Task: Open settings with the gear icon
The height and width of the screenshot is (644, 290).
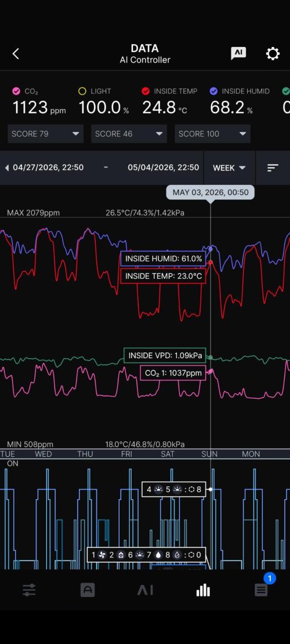Action: click(273, 54)
